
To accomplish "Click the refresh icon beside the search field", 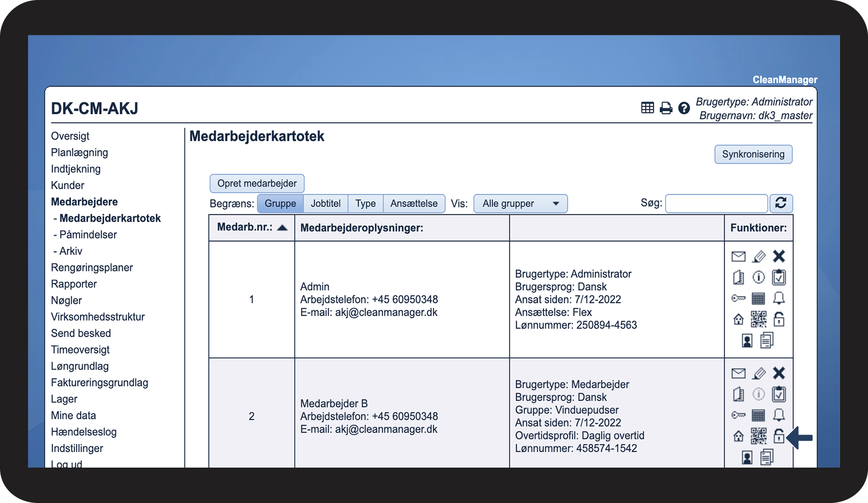I will point(781,203).
